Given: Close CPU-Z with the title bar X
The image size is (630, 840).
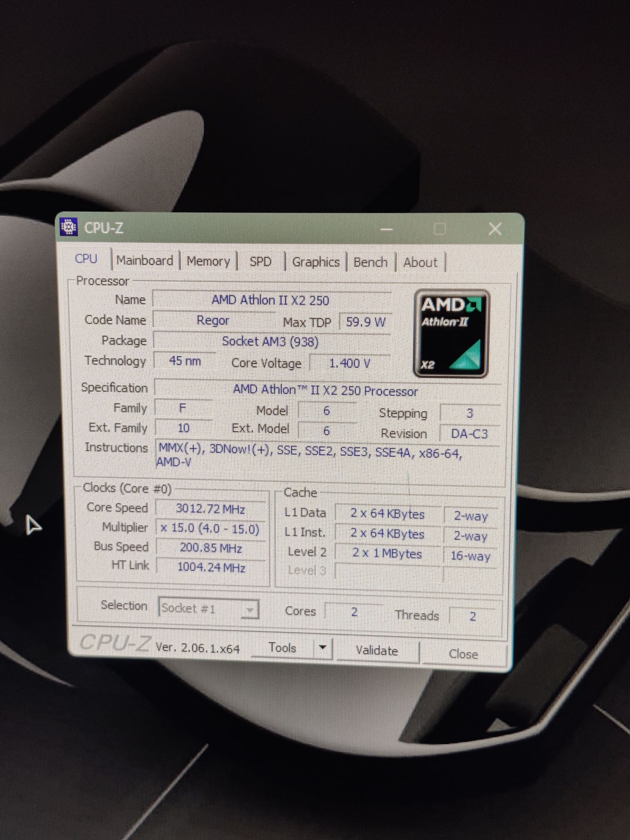Looking at the screenshot, I should pos(495,229).
